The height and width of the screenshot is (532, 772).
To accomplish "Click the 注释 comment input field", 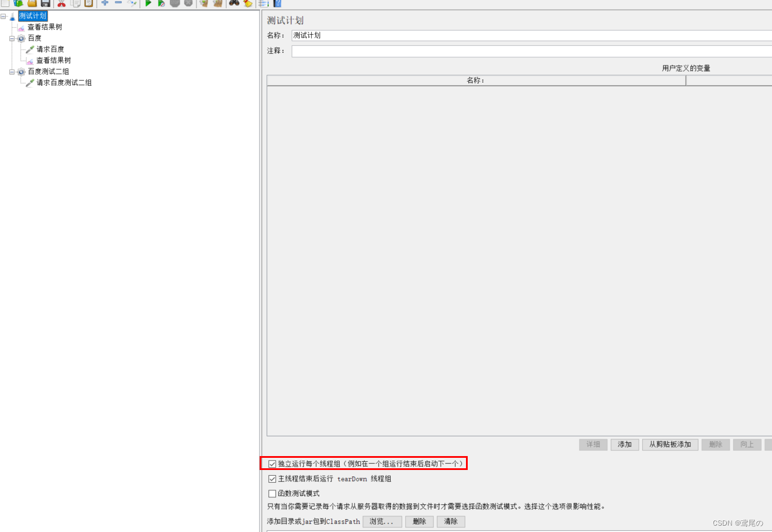I will click(531, 51).
